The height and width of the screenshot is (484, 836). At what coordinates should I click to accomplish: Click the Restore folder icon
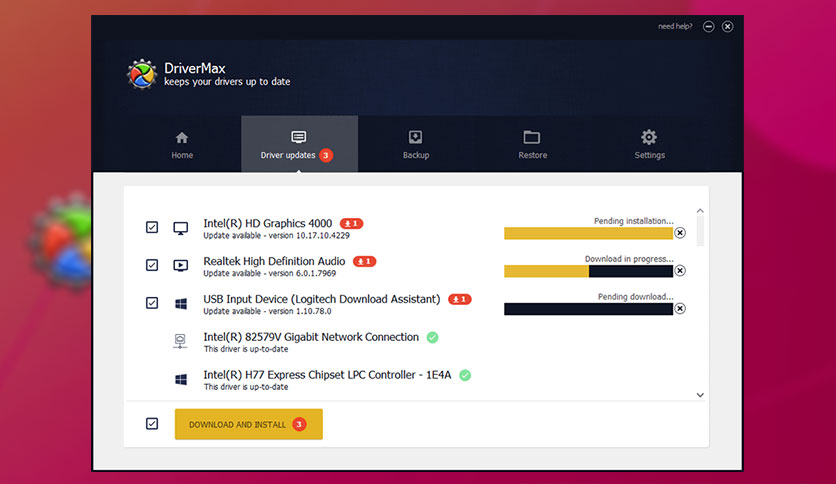(x=532, y=137)
